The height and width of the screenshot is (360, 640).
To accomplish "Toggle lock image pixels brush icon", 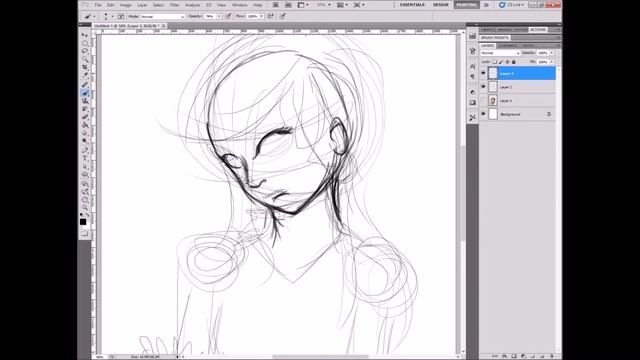I will 501,62.
